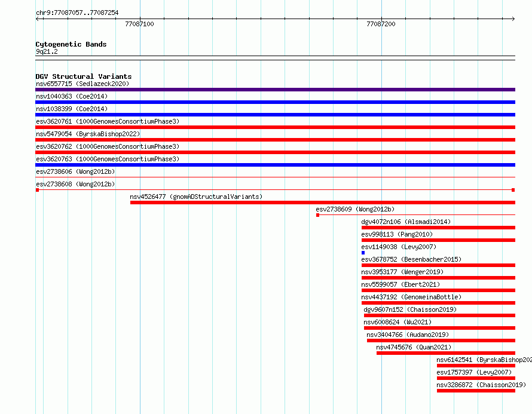Open variant esv3620762 label
532x414 pixels.
108,146
